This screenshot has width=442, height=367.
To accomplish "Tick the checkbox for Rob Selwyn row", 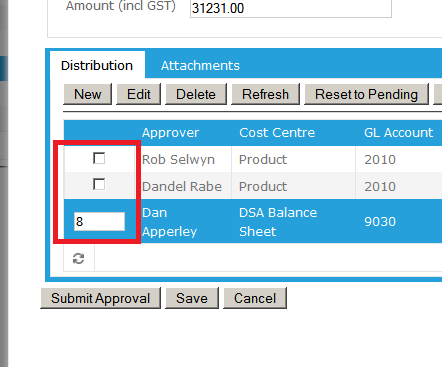I will 99,158.
